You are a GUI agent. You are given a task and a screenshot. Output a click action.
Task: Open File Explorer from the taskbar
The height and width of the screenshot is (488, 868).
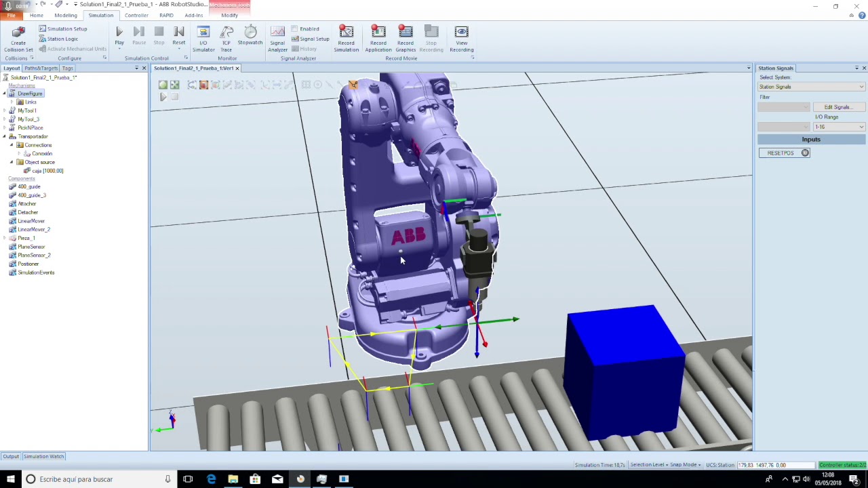pos(233,479)
